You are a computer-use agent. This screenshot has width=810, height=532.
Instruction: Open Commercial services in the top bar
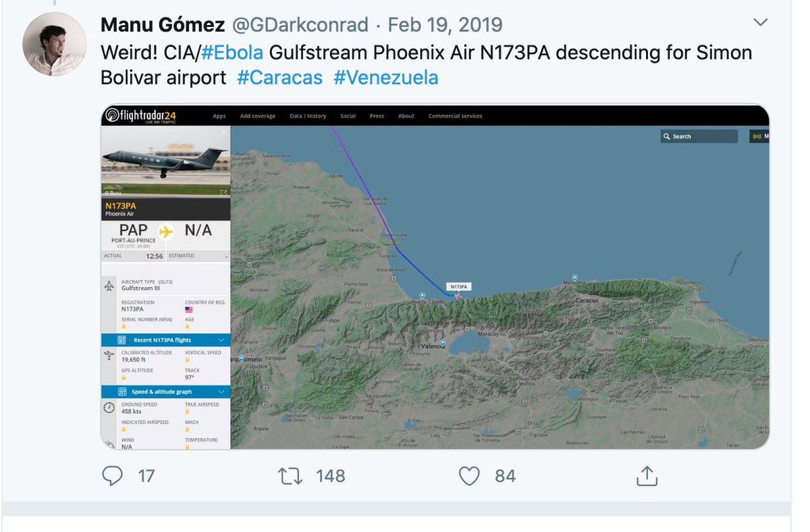coord(456,116)
